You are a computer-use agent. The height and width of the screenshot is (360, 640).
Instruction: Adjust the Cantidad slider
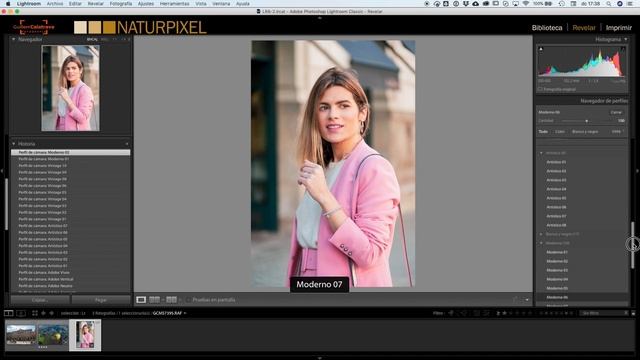(x=587, y=121)
